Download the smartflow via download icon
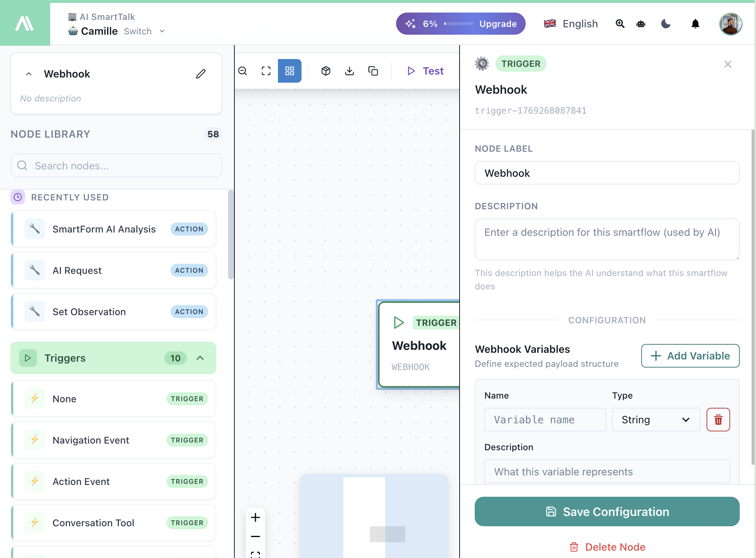The image size is (756, 558). click(x=350, y=71)
